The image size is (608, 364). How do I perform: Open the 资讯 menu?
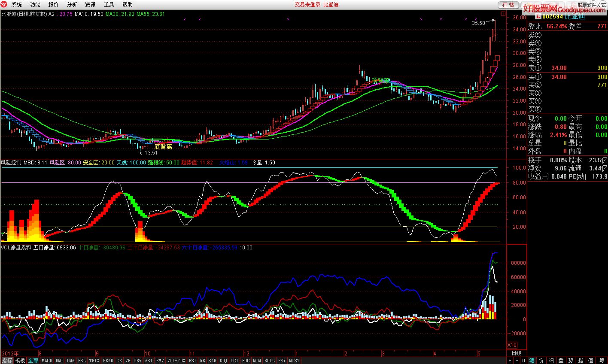coord(91,5)
